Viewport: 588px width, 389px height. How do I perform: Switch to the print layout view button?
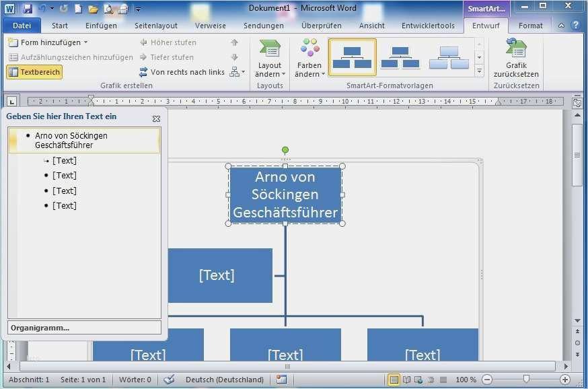[x=394, y=380]
